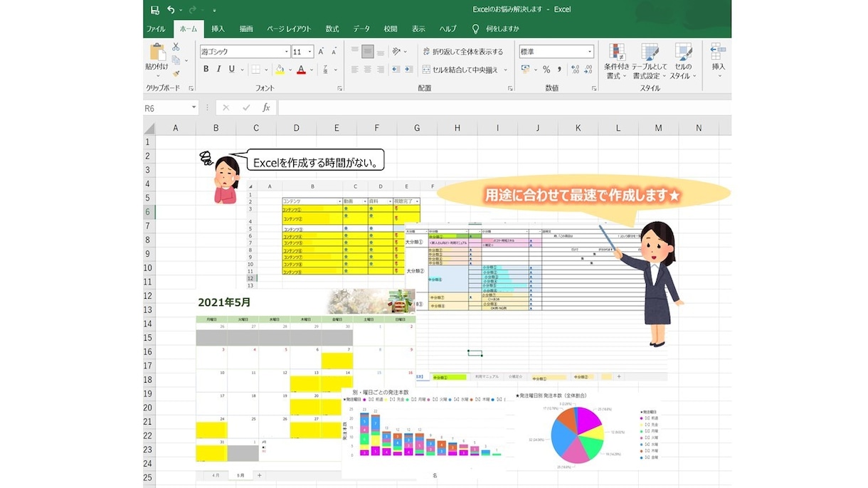Screen dimensions: 868x488
Task: Decrease decimal places
Action: coord(588,70)
